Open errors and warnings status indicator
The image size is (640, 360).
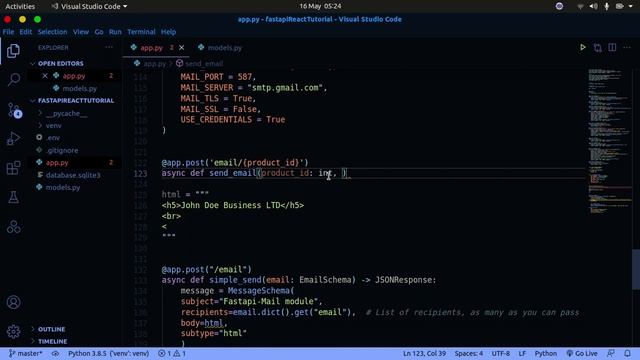[x=172, y=353]
